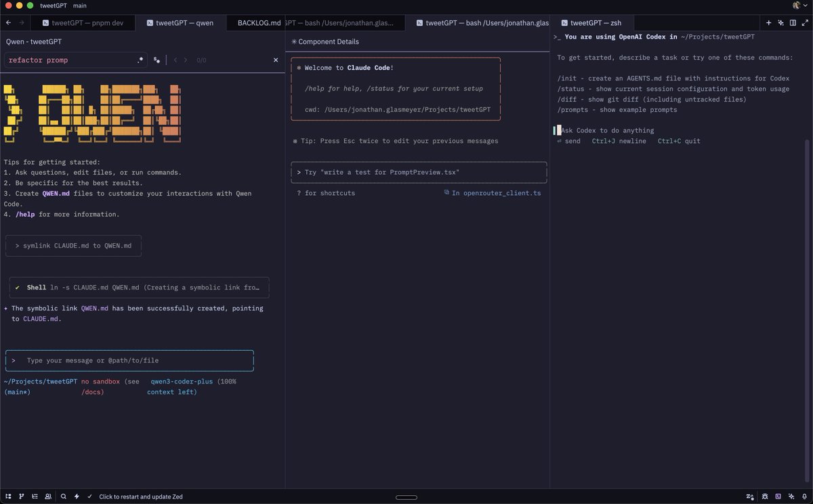Click the 'symlink CLAUDE.md to QWEN.md' message

(x=73, y=246)
